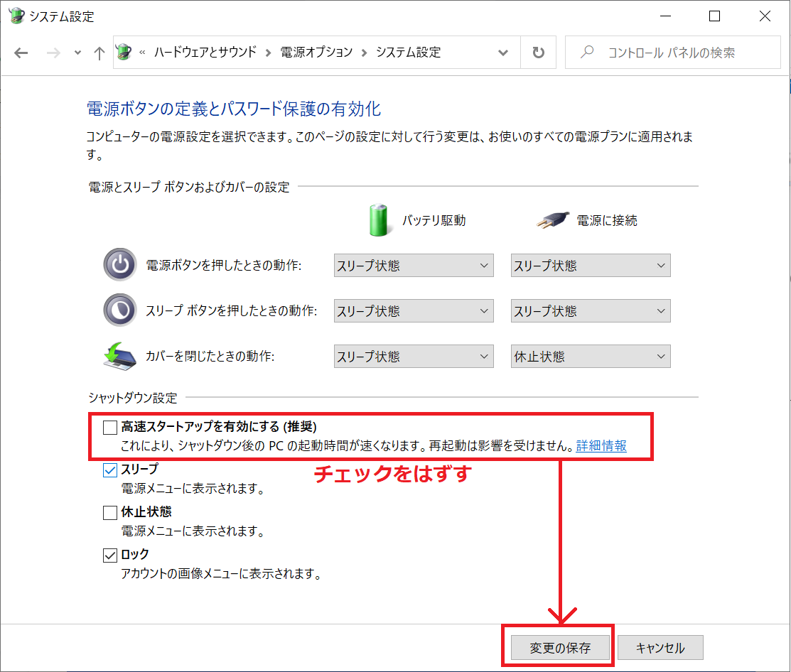
Task: Click the sleep button moon icon
Action: [120, 311]
